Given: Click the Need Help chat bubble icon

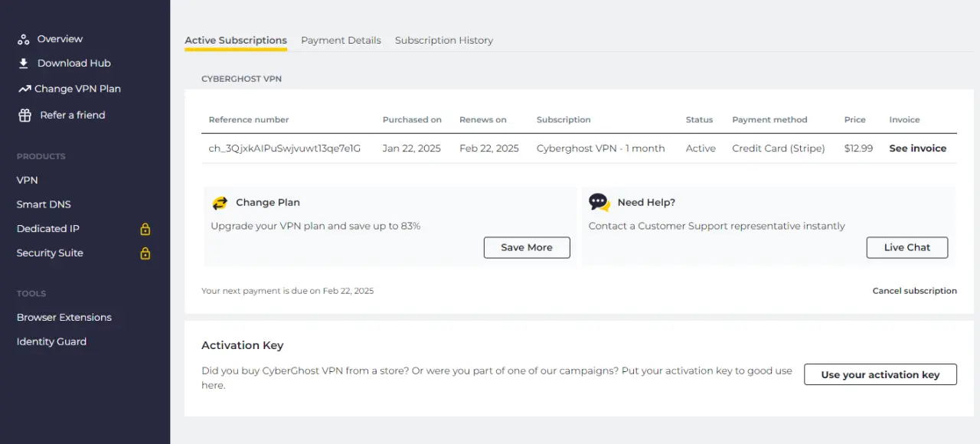Looking at the screenshot, I should click(x=599, y=202).
